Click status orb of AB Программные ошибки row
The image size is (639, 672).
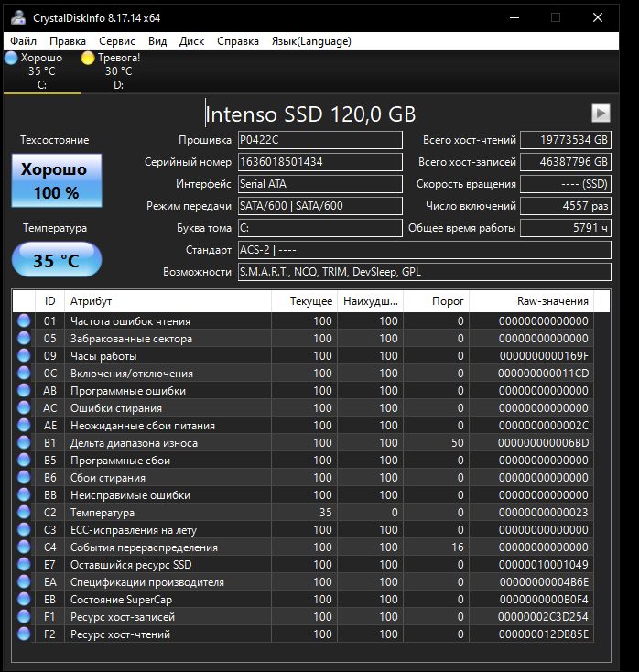coord(24,390)
